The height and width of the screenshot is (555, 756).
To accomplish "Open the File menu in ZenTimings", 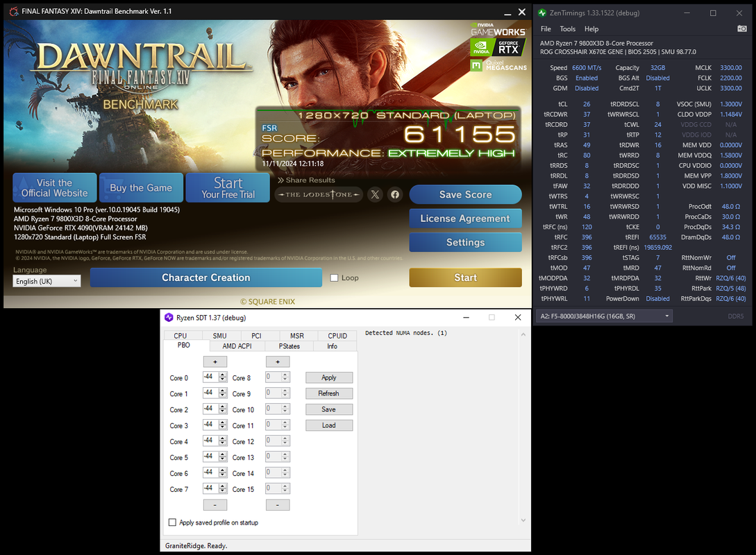I will (x=546, y=29).
